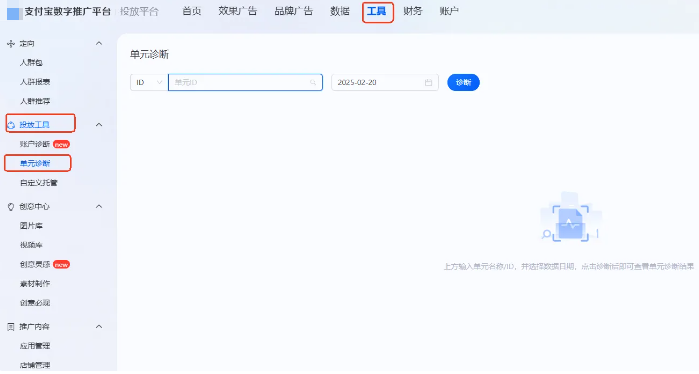Open the 首页 top tab
This screenshot has width=699, height=374.
192,11
